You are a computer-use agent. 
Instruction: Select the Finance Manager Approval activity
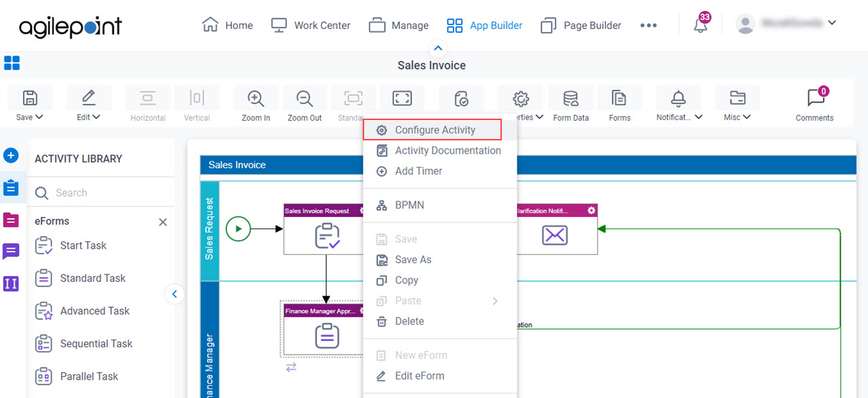coord(323,330)
